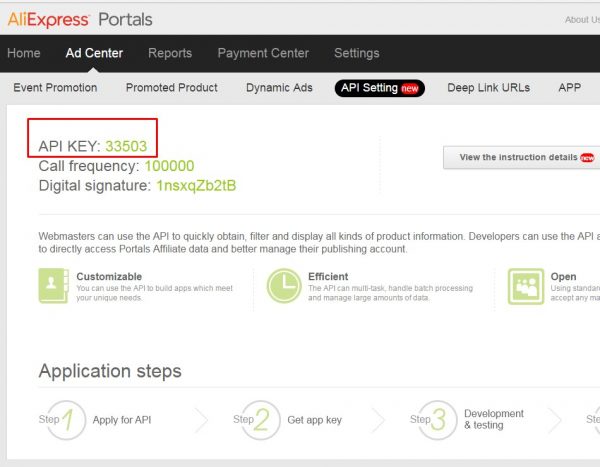Open the Settings menu
The width and height of the screenshot is (600, 467).
[357, 53]
